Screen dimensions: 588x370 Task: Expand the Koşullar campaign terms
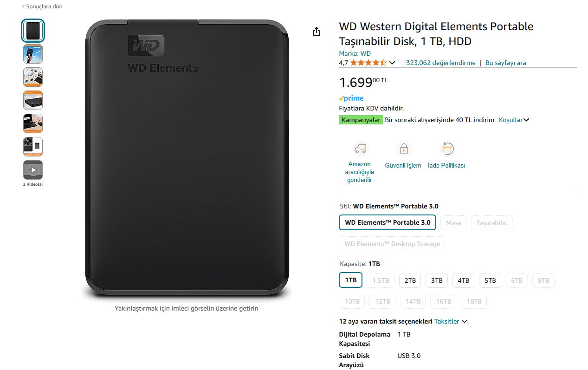click(x=514, y=120)
